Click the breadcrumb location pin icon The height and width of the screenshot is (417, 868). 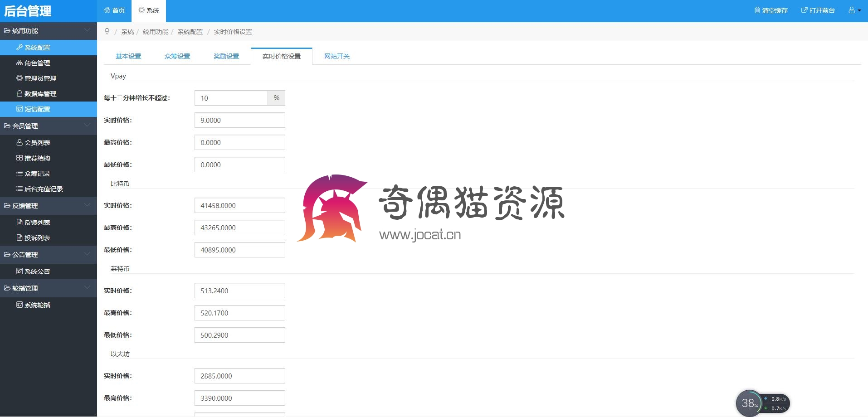click(x=107, y=31)
